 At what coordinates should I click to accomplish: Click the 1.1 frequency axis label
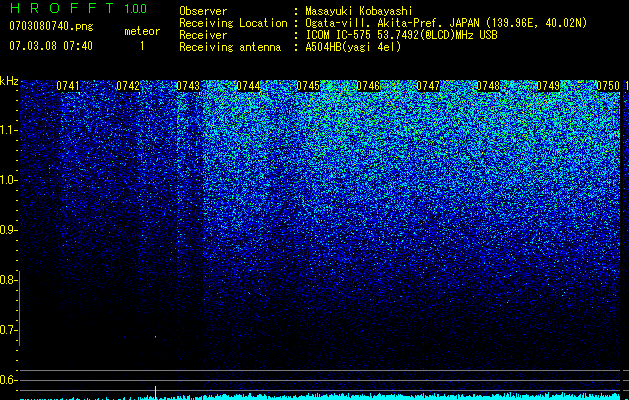tap(8, 130)
